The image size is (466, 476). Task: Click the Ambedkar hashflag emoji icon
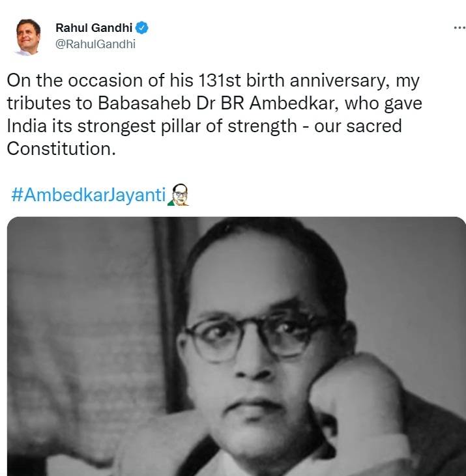[x=179, y=195]
